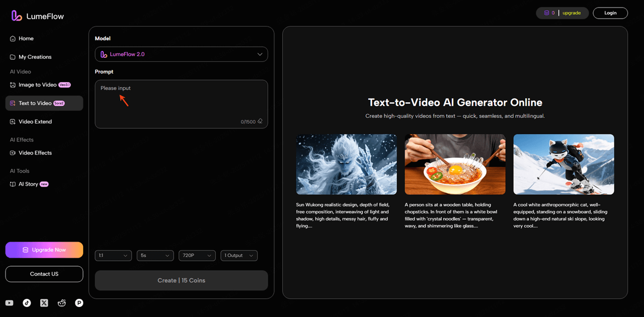Screen dimensions: 644x317
Task: Open the LumeFlow 2.0 model dropdown
Action: pyautogui.click(x=181, y=54)
